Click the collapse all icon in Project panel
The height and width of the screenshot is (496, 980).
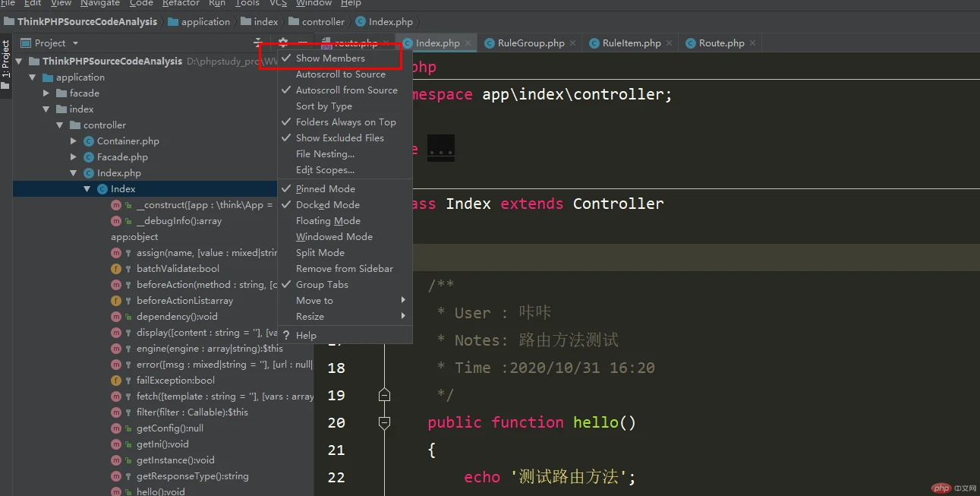258,43
